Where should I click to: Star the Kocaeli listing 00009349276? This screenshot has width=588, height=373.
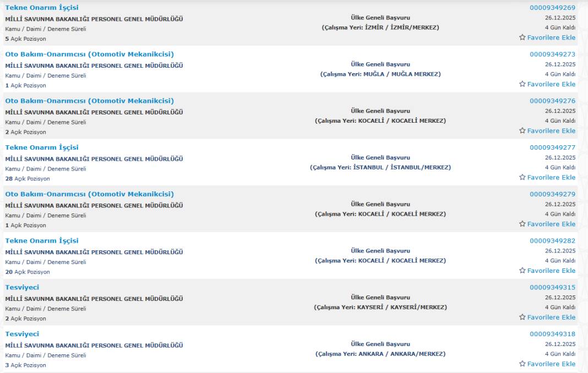pyautogui.click(x=522, y=131)
